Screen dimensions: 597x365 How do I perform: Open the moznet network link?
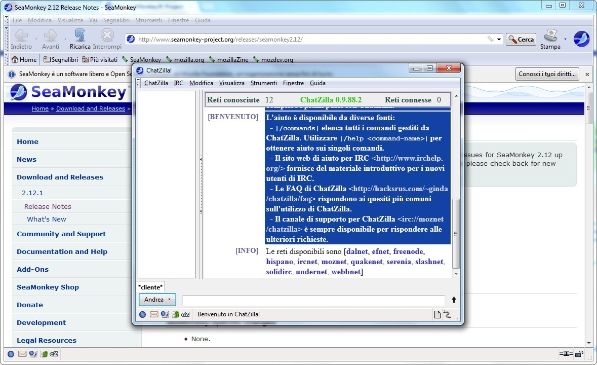click(334, 262)
